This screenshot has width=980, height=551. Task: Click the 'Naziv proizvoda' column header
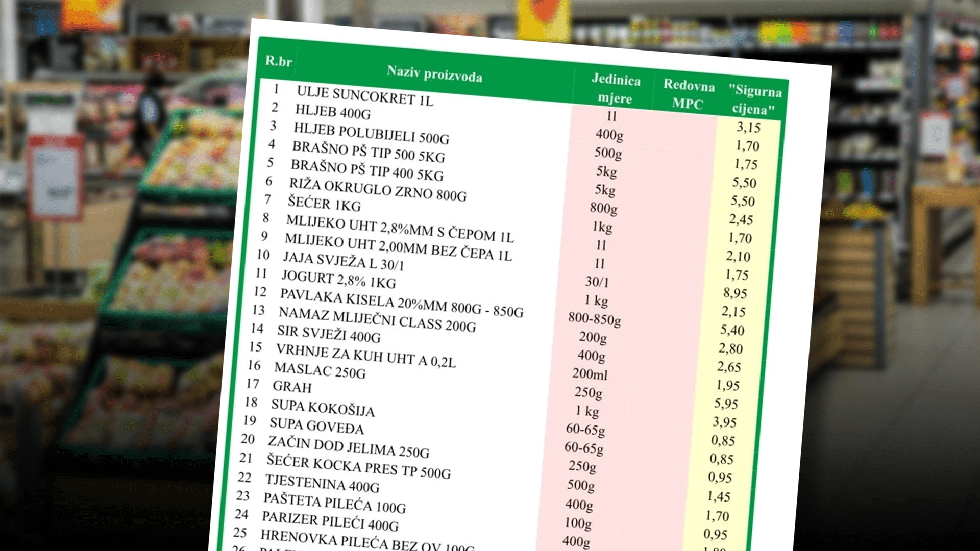[x=434, y=74]
